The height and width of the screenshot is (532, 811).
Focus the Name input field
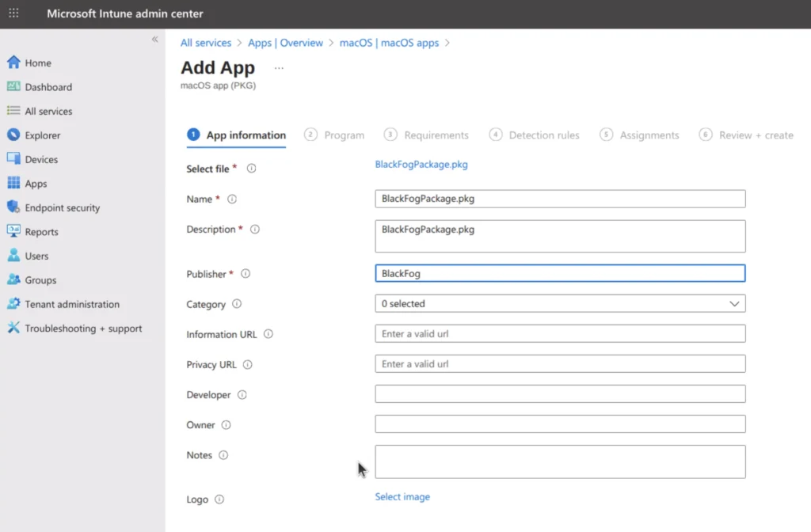pos(560,199)
